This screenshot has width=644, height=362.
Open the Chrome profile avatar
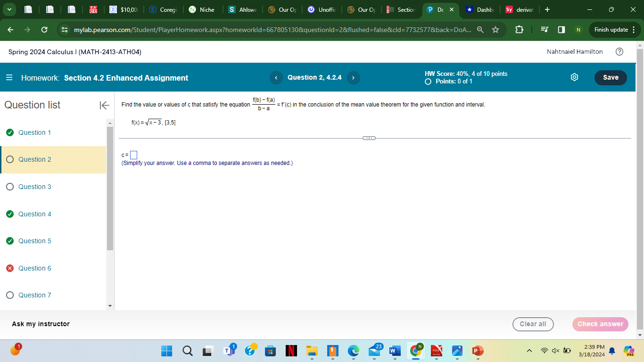[x=578, y=30]
